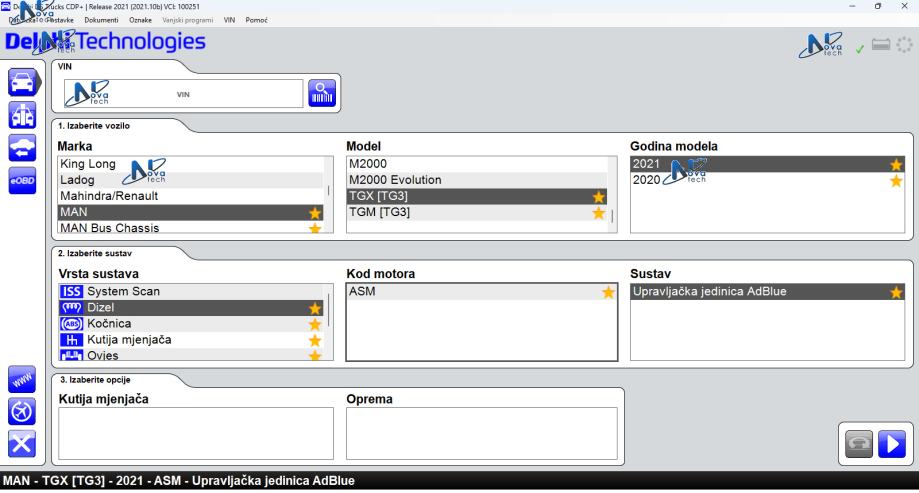Open the Pomoć menu

coord(256,20)
